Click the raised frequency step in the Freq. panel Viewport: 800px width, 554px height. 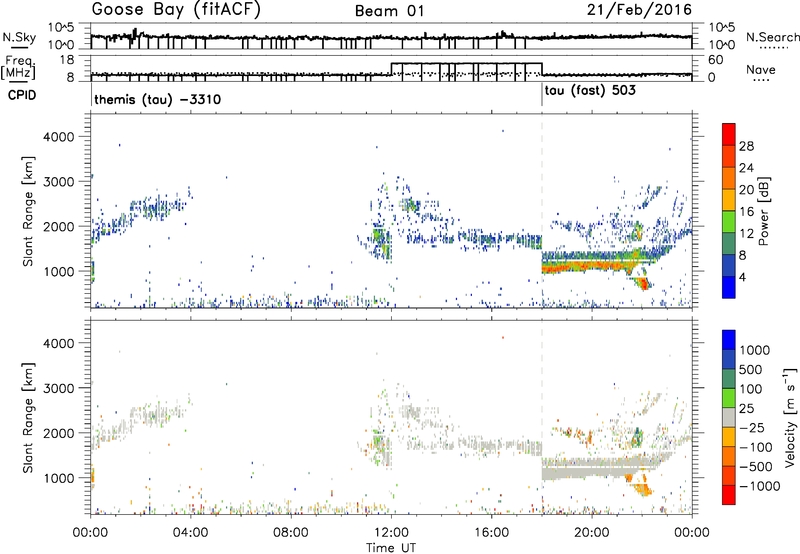coord(466,63)
